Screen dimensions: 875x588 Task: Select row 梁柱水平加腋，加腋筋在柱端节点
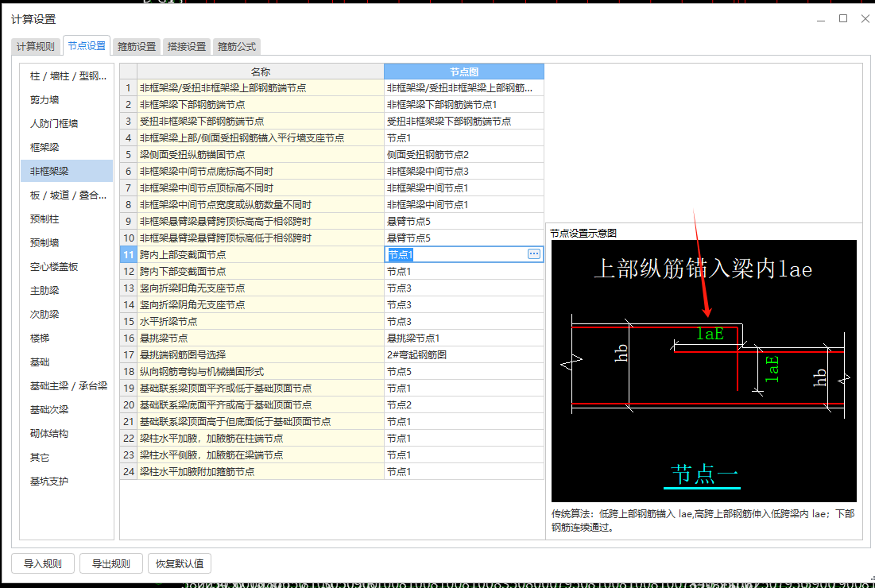tap(261, 439)
